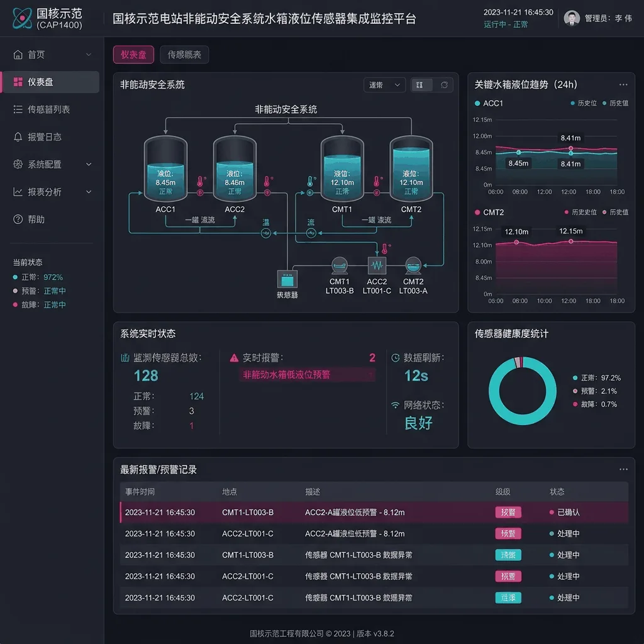The image size is (644, 644).
Task: Toggle the 故障 0.7% legend entry
Action: click(x=595, y=404)
